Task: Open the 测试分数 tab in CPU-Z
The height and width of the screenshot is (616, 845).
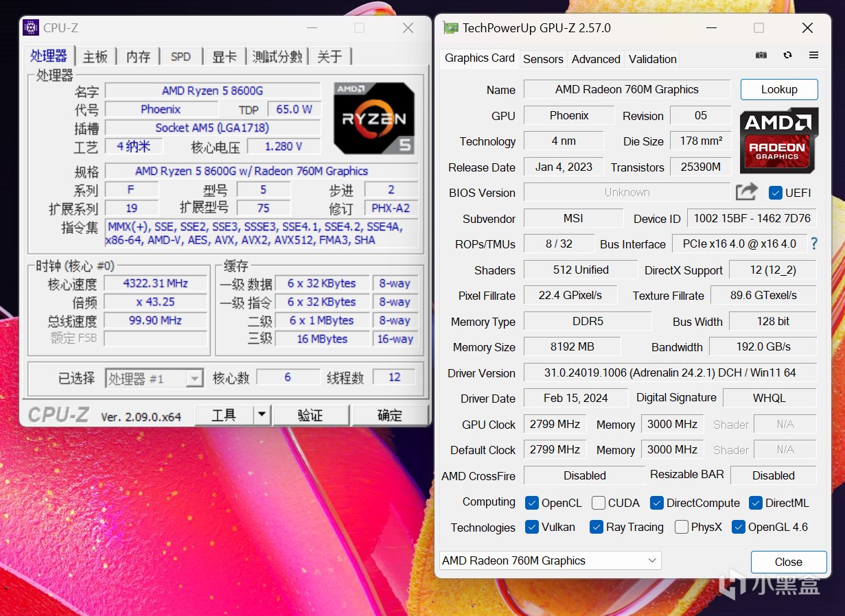Action: [277, 56]
